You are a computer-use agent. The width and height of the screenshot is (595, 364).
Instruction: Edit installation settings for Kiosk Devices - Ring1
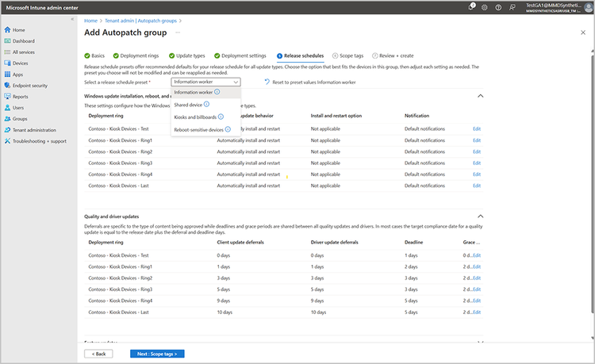[x=477, y=140]
